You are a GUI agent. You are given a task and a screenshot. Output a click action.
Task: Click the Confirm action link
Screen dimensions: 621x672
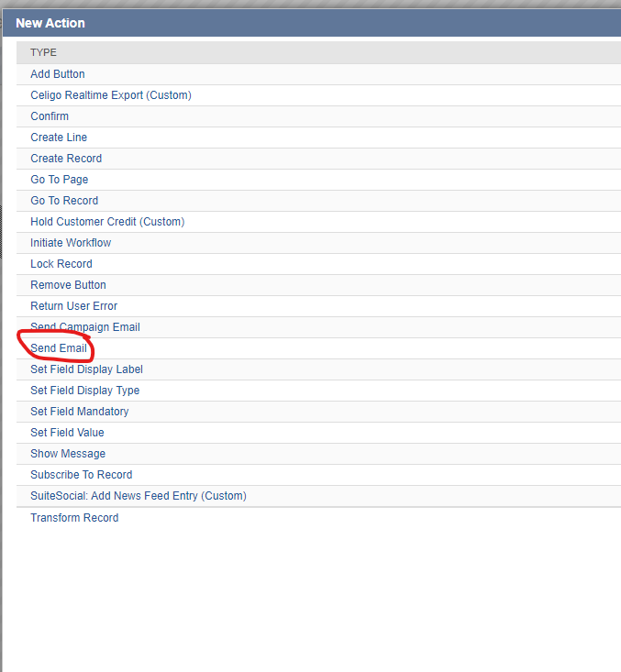click(50, 116)
